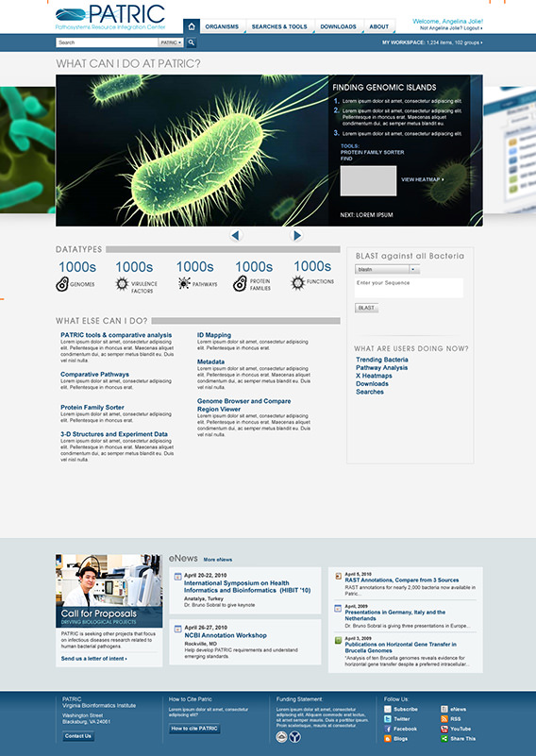536x756 pixels.
Task: Click icon beside RAST Annotations news
Action: (x=339, y=576)
